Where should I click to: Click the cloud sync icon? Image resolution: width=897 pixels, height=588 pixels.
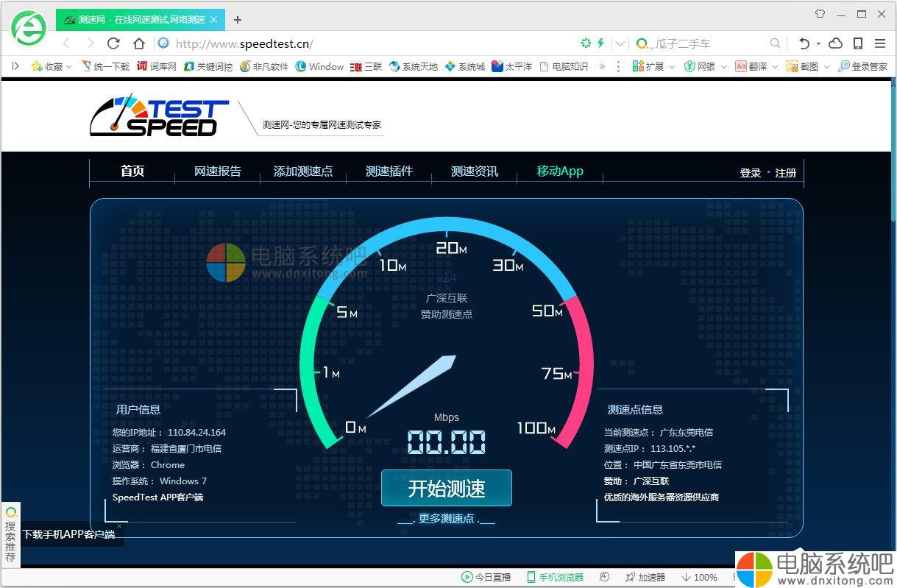[835, 43]
